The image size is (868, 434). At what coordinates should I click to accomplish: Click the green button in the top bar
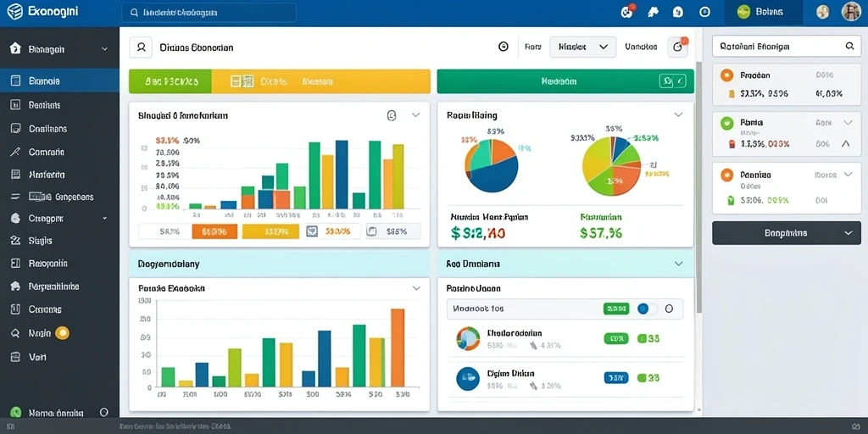pyautogui.click(x=764, y=12)
